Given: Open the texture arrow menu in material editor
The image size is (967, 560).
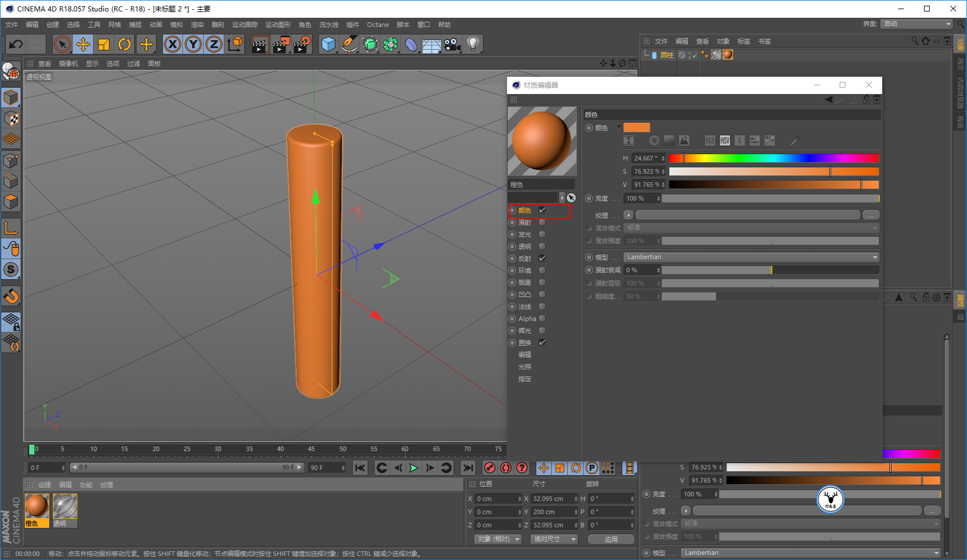Looking at the screenshot, I should pyautogui.click(x=629, y=215).
